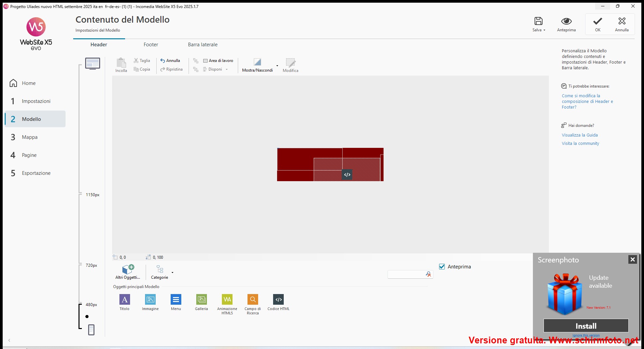The height and width of the screenshot is (349, 644).
Task: Insert a Titolo object
Action: (x=124, y=300)
